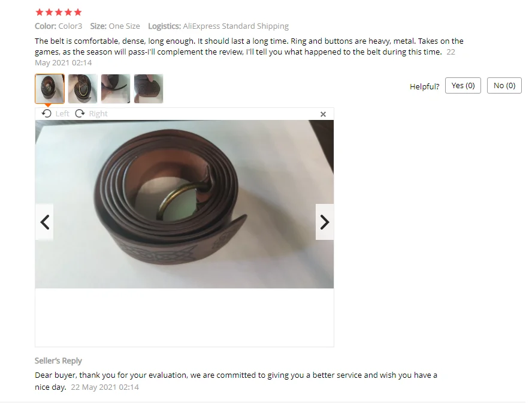The width and height of the screenshot is (532, 409).
Task: Open the second belt thumbnail
Action: (x=83, y=89)
